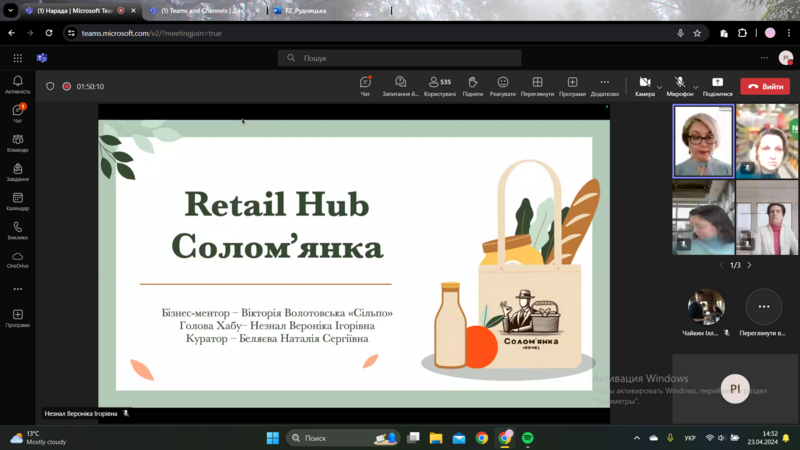Open a new browser tab
This screenshot has height=450, width=800.
[401, 11]
